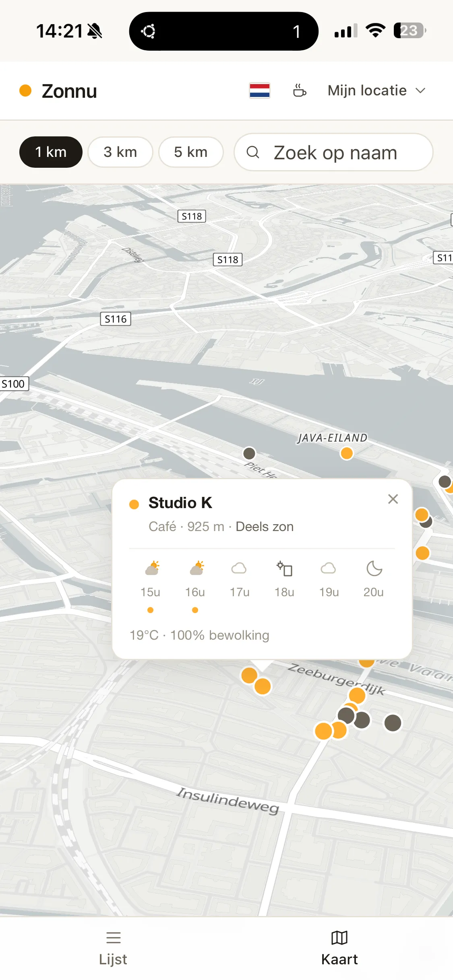Focus the Zoek op naam search field
This screenshot has height=980, width=453.
click(x=333, y=152)
